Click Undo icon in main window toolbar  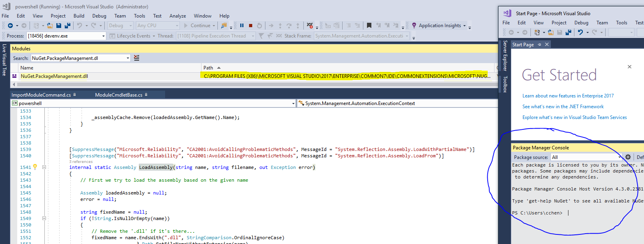[80, 26]
